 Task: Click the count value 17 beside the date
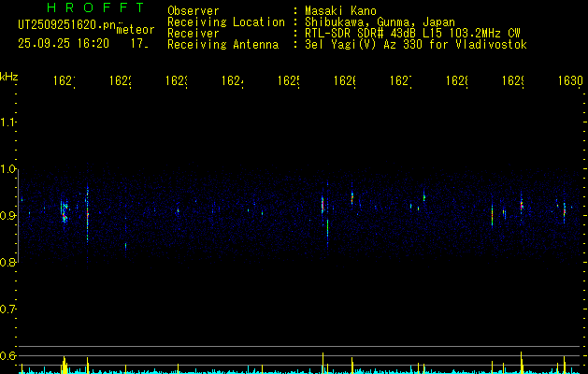click(139, 44)
